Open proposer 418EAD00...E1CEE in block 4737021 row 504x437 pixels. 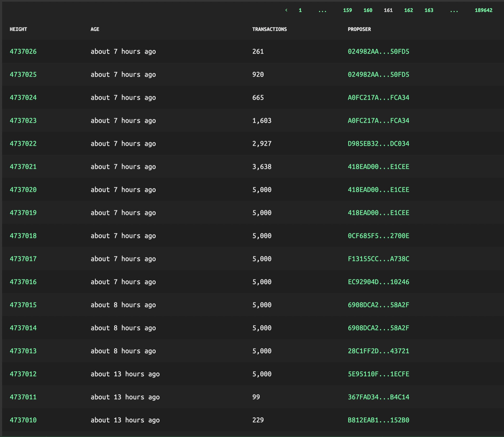coord(379,167)
